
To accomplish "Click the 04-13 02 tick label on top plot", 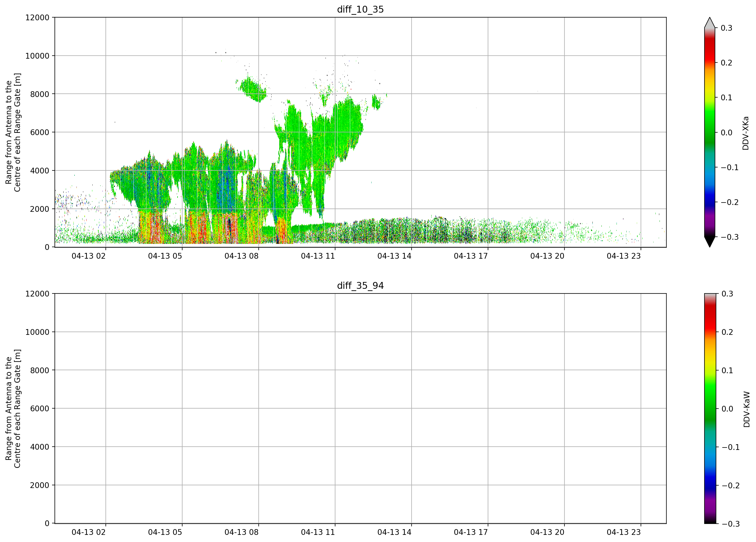I will click(89, 256).
